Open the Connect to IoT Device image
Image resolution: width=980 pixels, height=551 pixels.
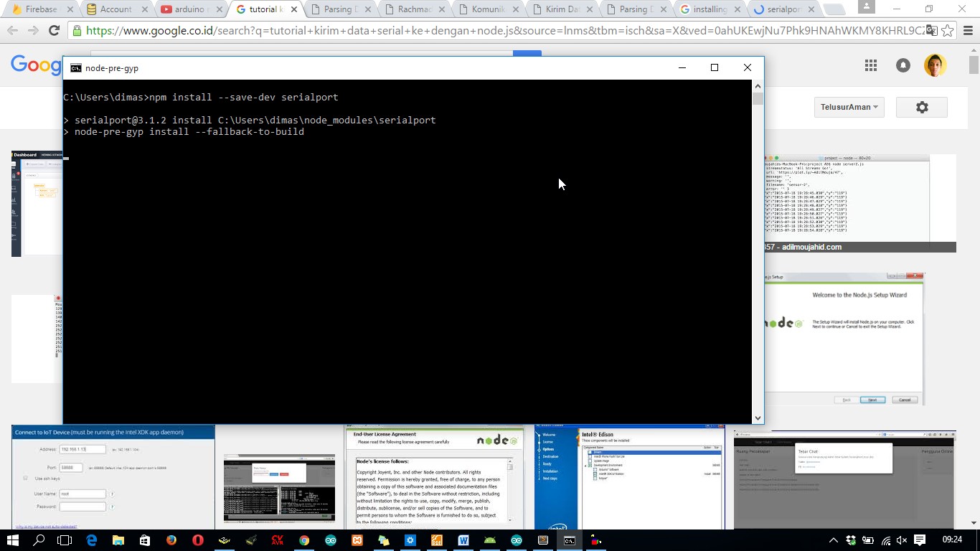[x=113, y=477]
